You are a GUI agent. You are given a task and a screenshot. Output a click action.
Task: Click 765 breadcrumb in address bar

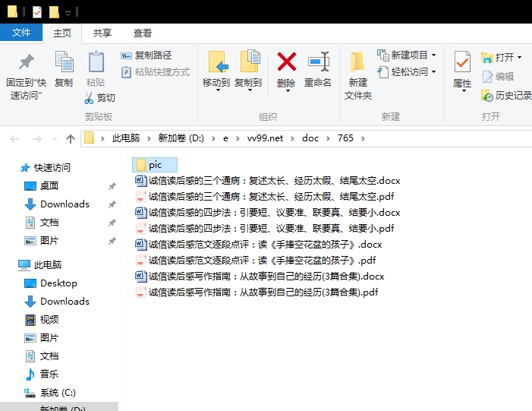click(345, 138)
